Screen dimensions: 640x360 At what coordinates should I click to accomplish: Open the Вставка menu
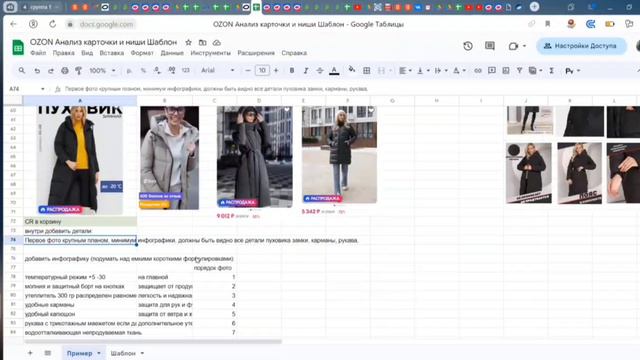pyautogui.click(x=111, y=53)
